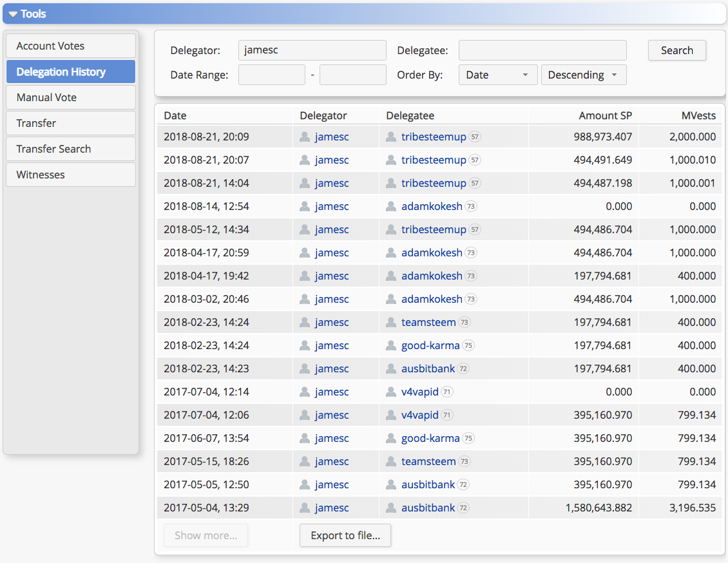Click teamsteem avatar icon in 2017-05-15 row
This screenshot has width=728, height=563.
[391, 461]
